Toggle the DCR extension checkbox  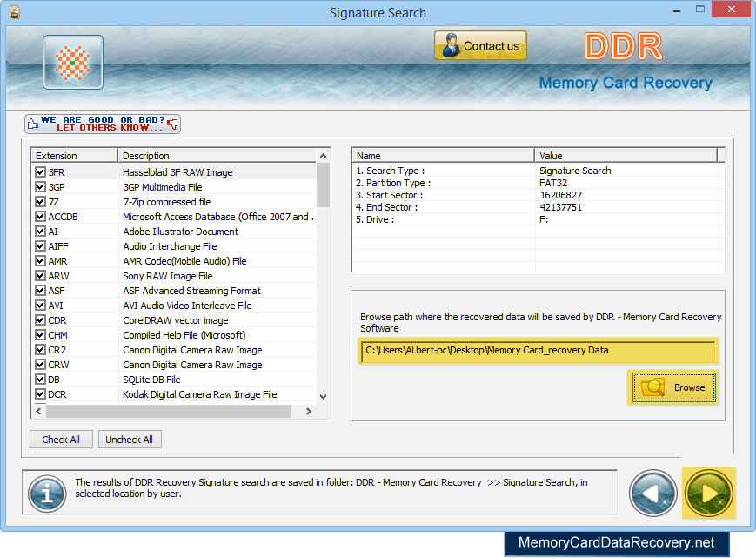coord(41,394)
